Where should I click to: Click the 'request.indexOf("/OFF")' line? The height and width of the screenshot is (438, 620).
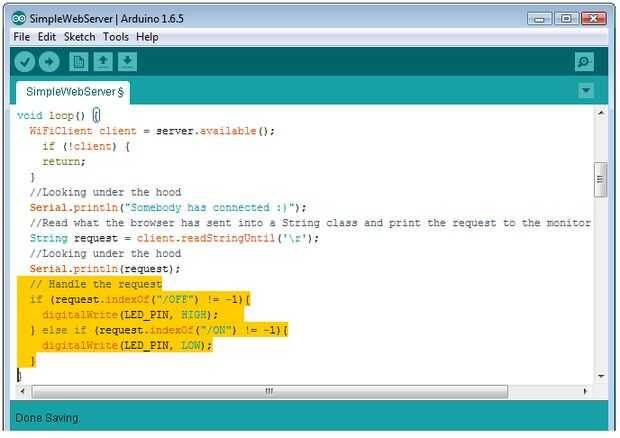[140, 300]
